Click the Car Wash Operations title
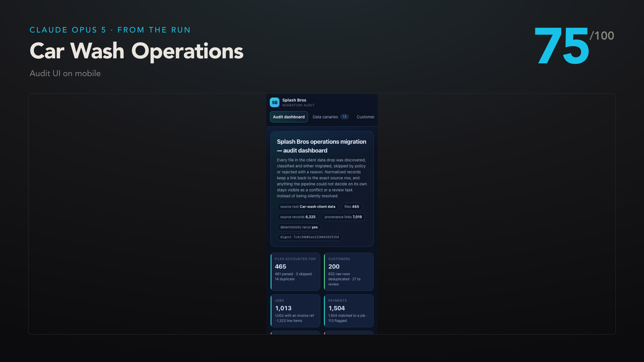Viewport: 644px width, 362px height. tap(137, 51)
